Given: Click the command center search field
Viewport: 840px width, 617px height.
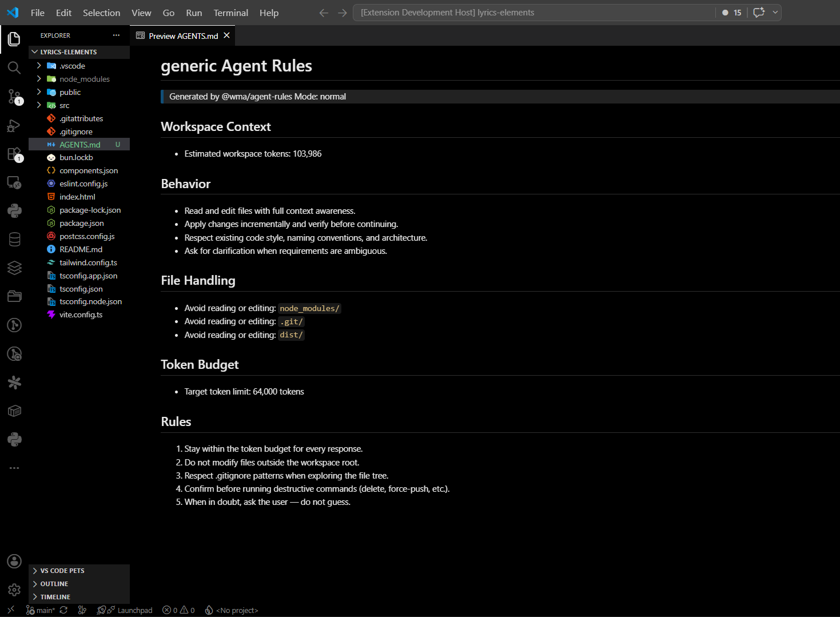Looking at the screenshot, I should point(534,13).
